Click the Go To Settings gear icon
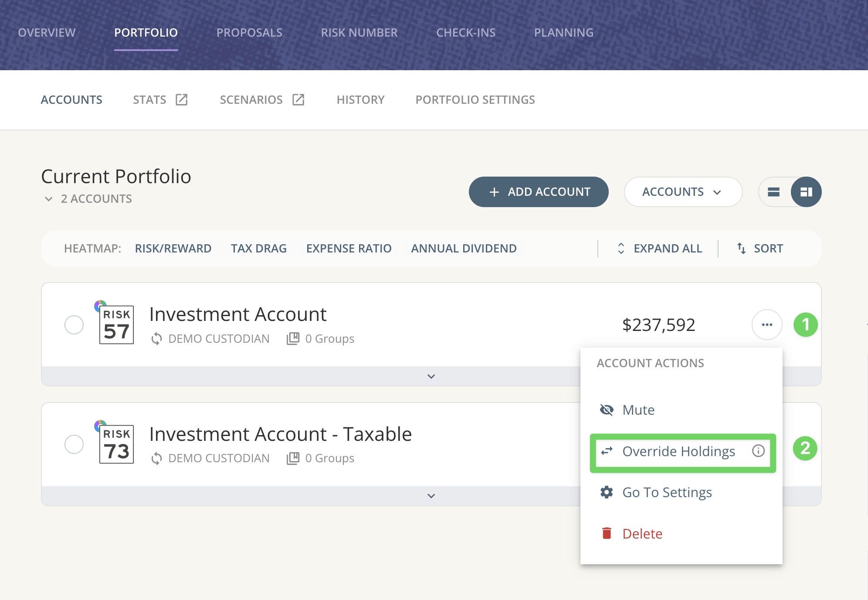The width and height of the screenshot is (868, 600). pyautogui.click(x=607, y=492)
